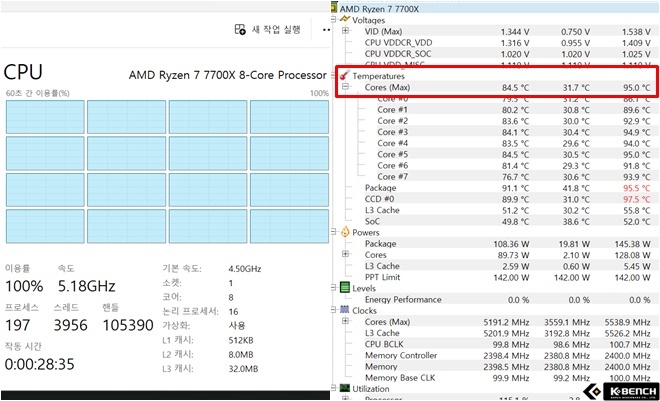Click the new task run icon
This screenshot has width=660, height=401.
(x=240, y=30)
